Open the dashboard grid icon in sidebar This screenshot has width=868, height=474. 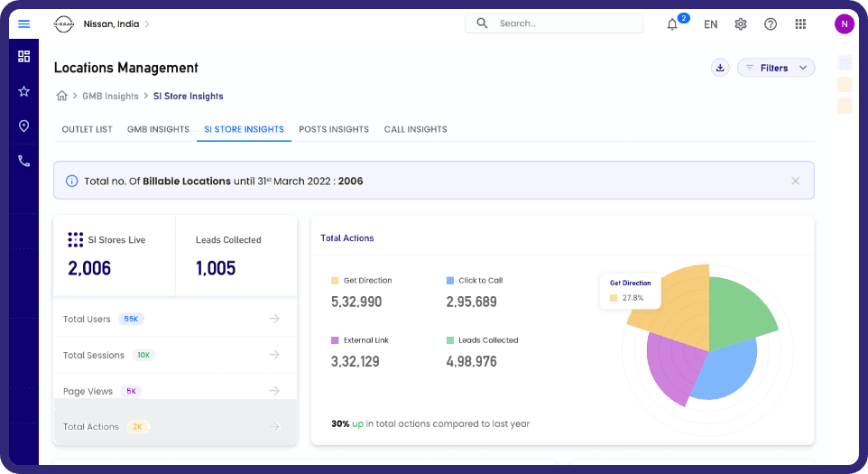[x=23, y=57]
